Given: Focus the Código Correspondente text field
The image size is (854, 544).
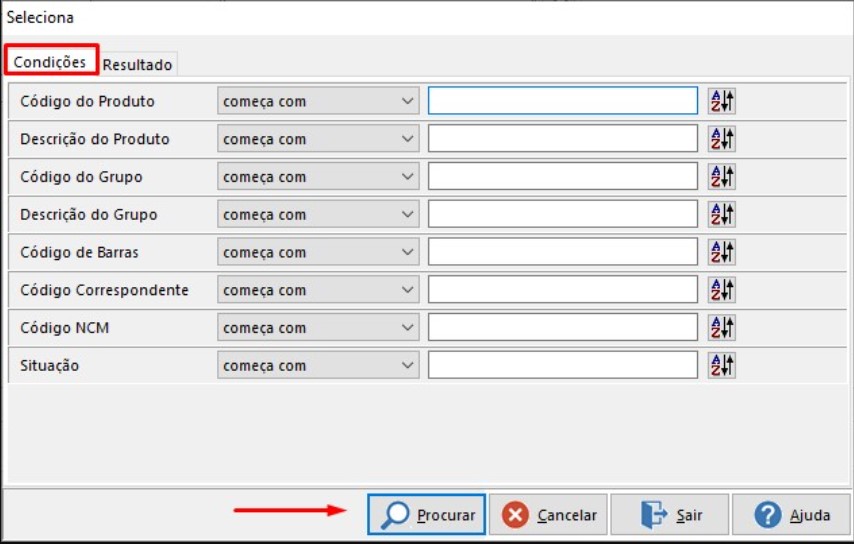Looking at the screenshot, I should pyautogui.click(x=563, y=290).
